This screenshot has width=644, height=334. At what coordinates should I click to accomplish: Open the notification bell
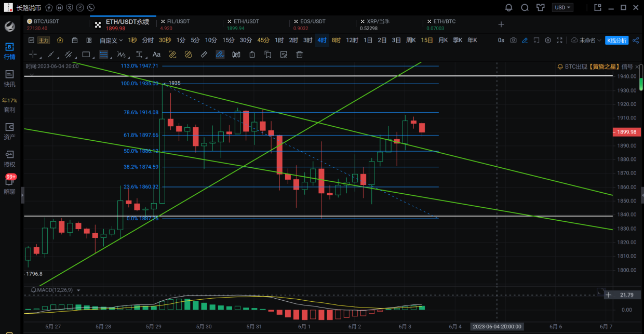[x=508, y=8]
